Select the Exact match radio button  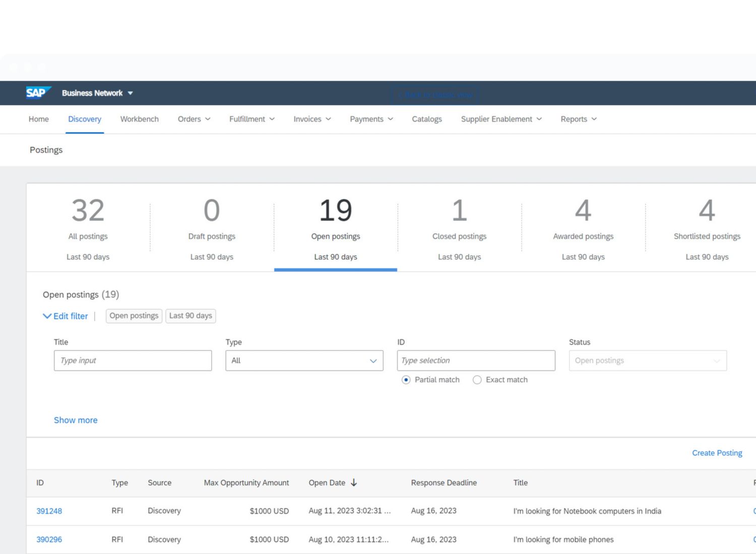point(477,380)
